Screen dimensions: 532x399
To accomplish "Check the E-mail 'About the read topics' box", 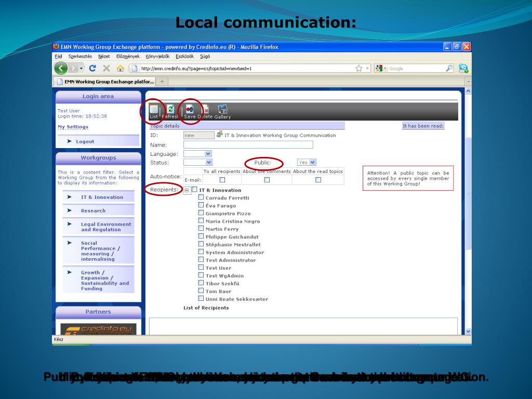I will click(318, 180).
